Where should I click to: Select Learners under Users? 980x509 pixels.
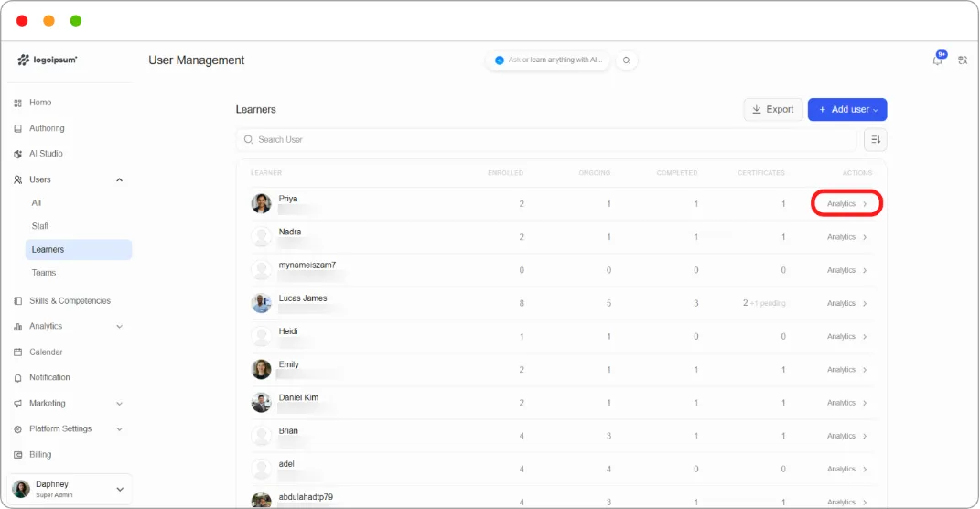[78, 250]
